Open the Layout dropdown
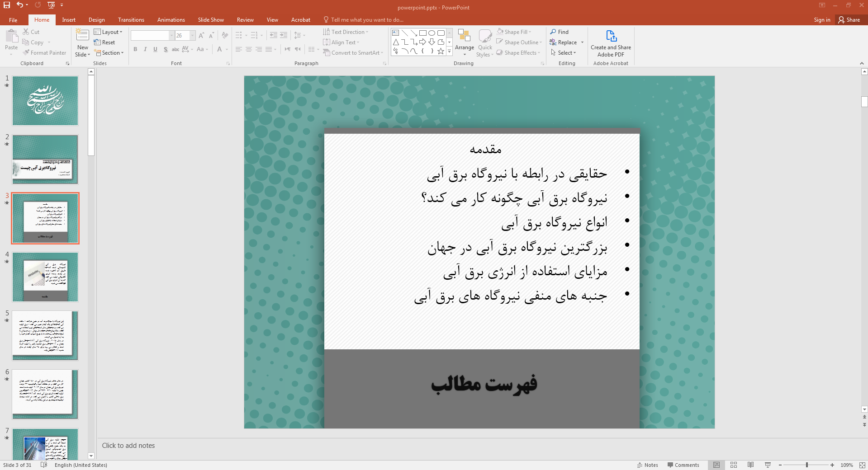The height and width of the screenshot is (470, 868). (109, 32)
